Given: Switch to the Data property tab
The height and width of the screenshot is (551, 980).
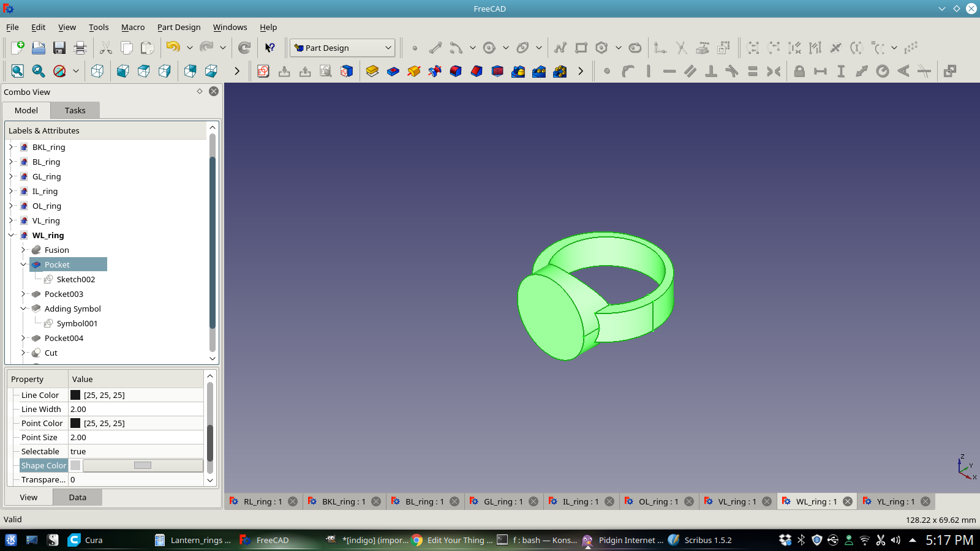Looking at the screenshot, I should pyautogui.click(x=77, y=497).
